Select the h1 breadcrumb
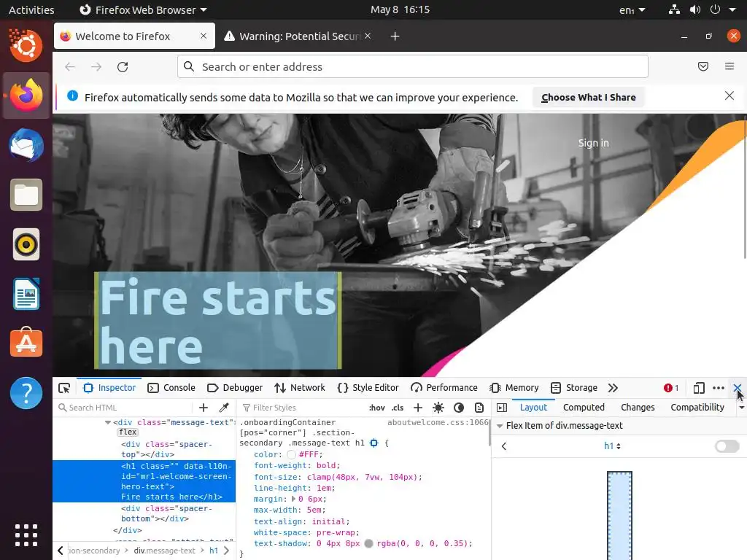Image resolution: width=747 pixels, height=560 pixels. (214, 551)
